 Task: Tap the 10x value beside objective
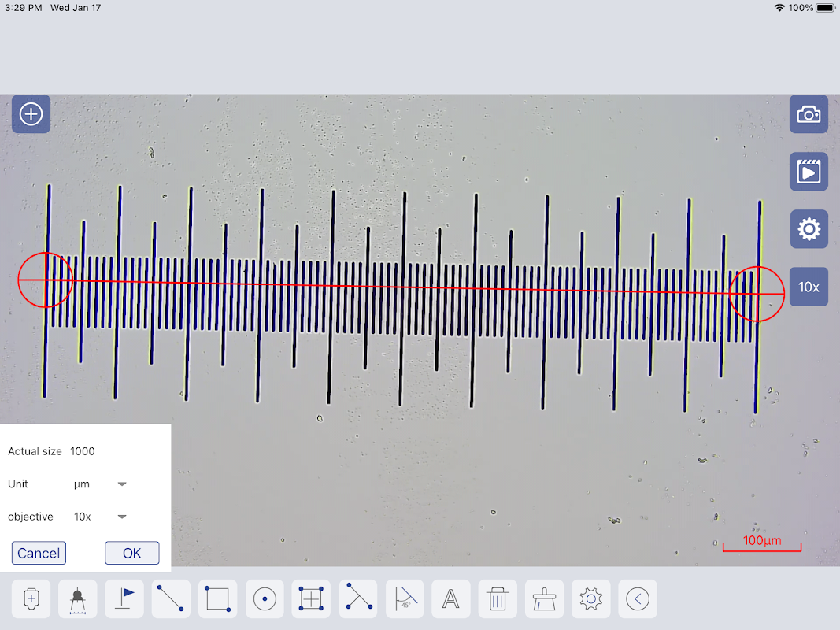83,517
